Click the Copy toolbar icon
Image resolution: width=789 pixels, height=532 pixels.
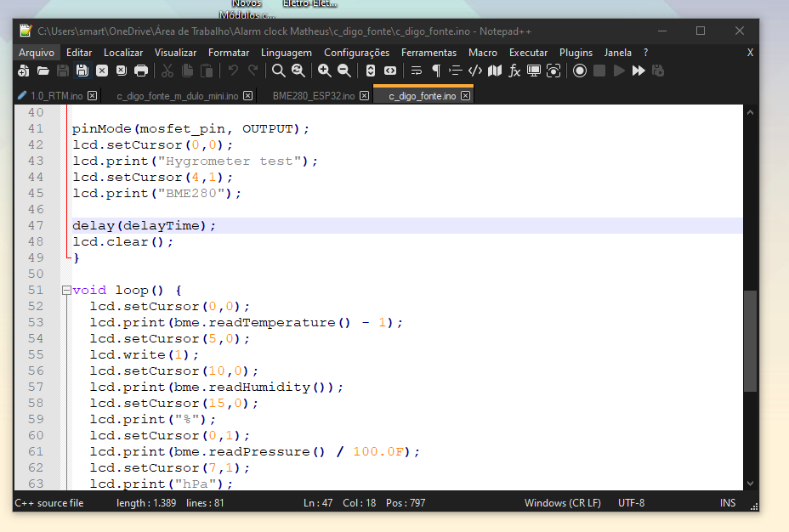click(x=187, y=71)
